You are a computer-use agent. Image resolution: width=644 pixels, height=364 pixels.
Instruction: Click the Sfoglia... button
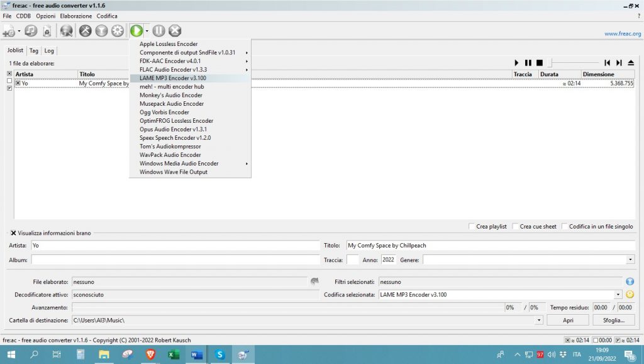point(613,320)
